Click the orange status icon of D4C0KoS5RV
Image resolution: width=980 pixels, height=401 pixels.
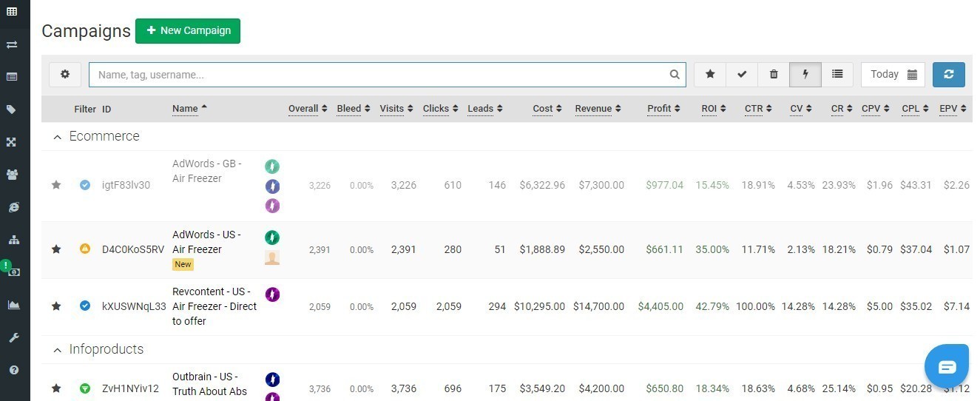[85, 249]
